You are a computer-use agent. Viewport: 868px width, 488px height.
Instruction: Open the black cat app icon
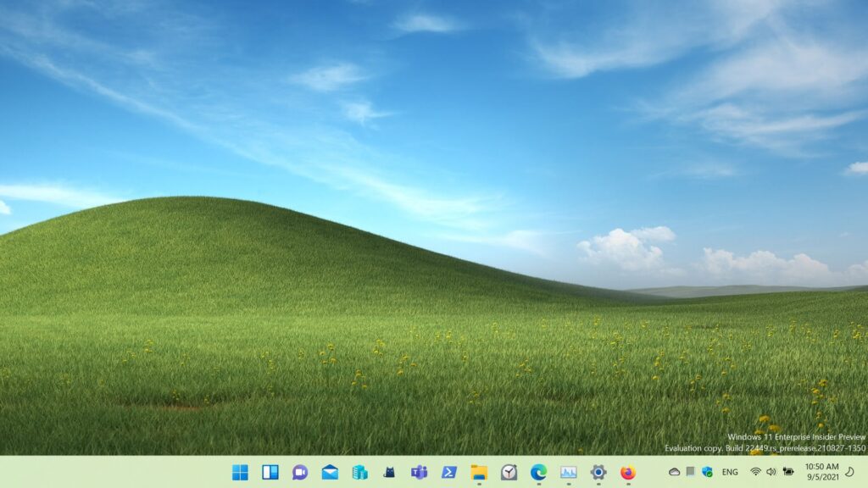(389, 472)
